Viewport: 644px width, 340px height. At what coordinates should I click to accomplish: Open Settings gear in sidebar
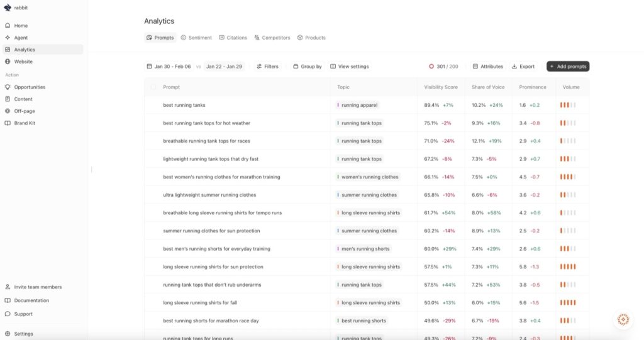[8, 334]
